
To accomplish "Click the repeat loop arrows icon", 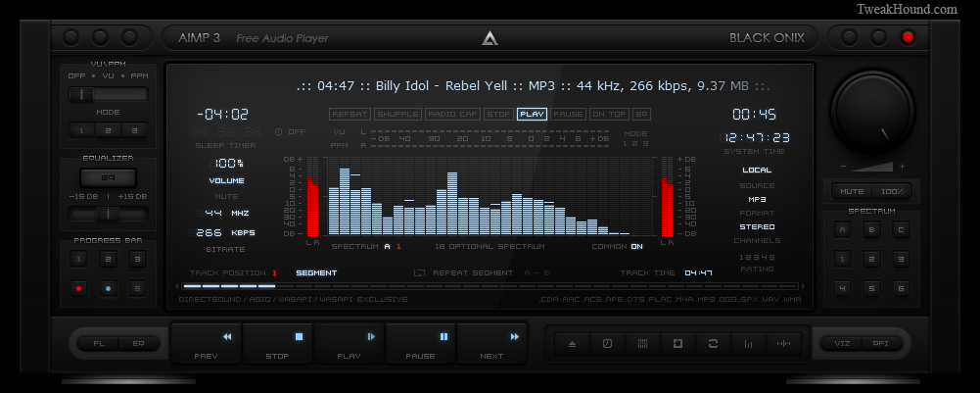I will 713,344.
